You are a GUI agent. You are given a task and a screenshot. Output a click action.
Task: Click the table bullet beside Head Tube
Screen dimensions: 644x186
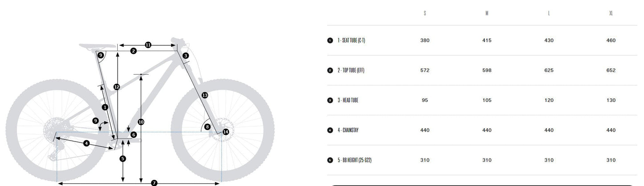[330, 100]
